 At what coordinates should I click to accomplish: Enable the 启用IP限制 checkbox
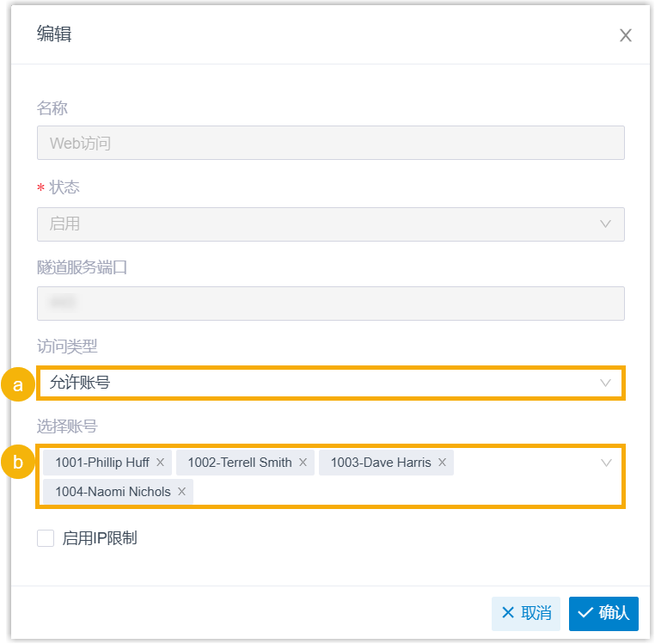46,539
